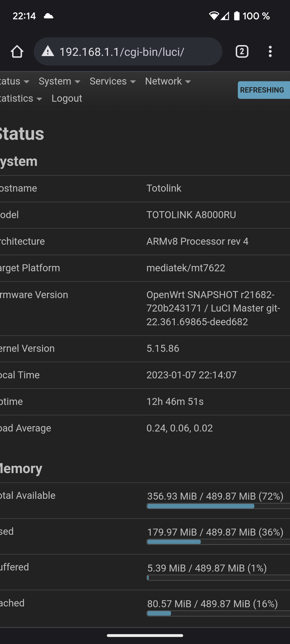This screenshot has width=290, height=644.
Task: Tap the battery icon in status bar
Action: (x=237, y=16)
